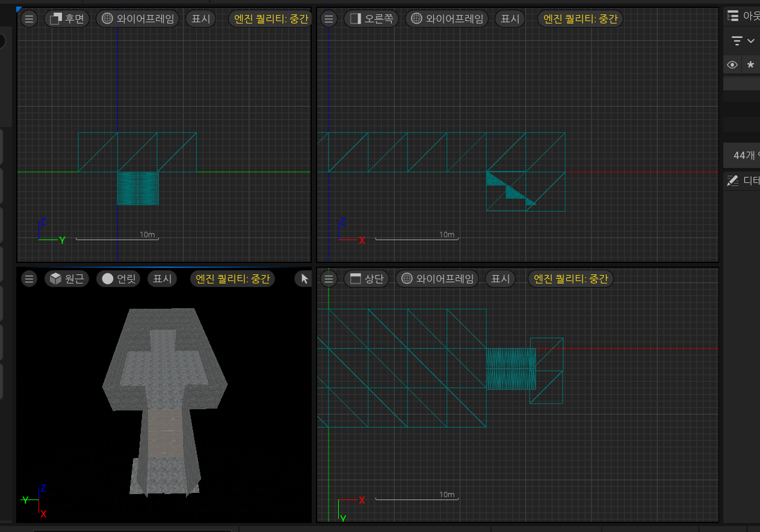Click the star pin column header in Outliner

[x=750, y=65]
